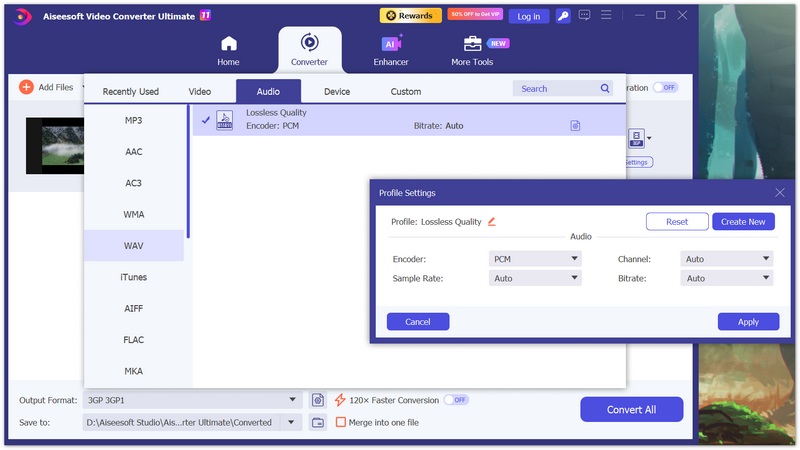Edit the profile name pencil icon
Screen dimensions: 800x450
[x=491, y=221]
